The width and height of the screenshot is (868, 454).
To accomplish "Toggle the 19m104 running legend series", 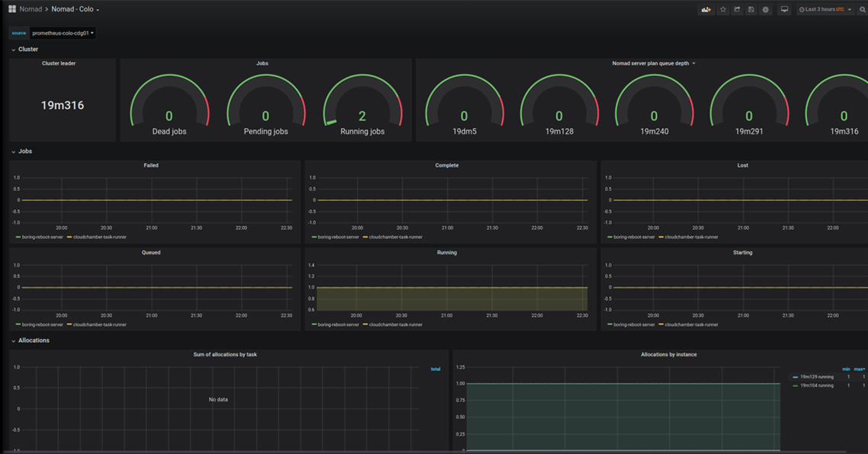I will pos(816,385).
